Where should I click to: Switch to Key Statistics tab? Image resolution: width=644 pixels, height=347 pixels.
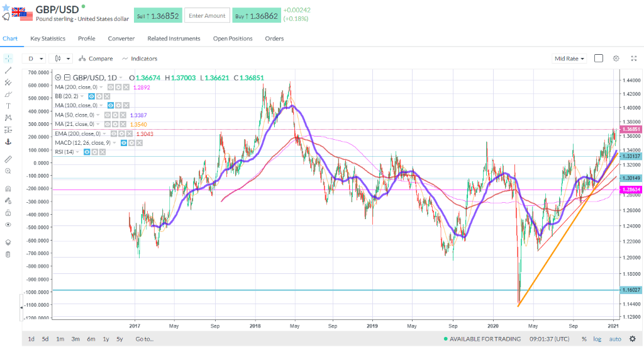tap(48, 38)
